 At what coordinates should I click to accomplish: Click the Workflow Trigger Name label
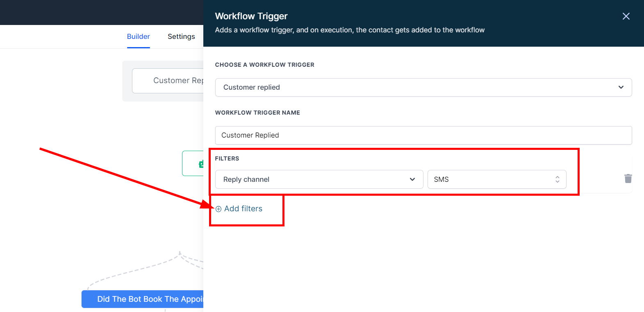257,113
